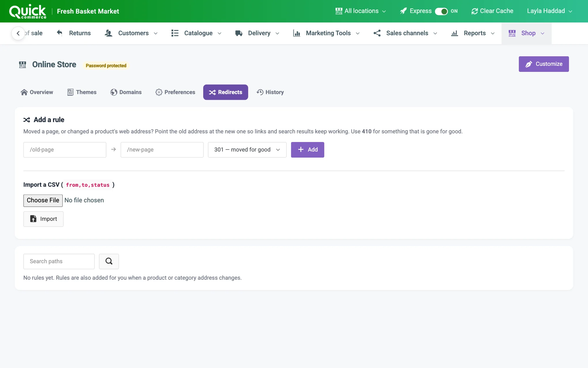The width and height of the screenshot is (588, 368).
Task: Click the magnifier search paths button
Action: [x=109, y=261]
